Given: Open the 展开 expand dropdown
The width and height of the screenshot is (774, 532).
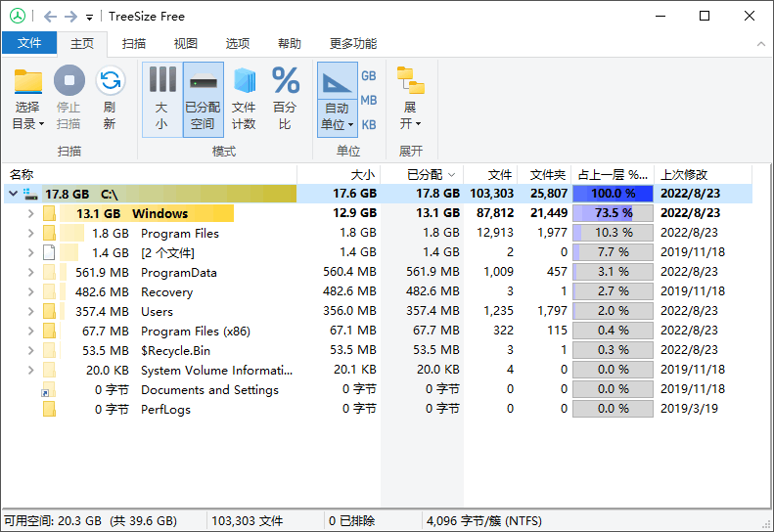Looking at the screenshot, I should (410, 98).
